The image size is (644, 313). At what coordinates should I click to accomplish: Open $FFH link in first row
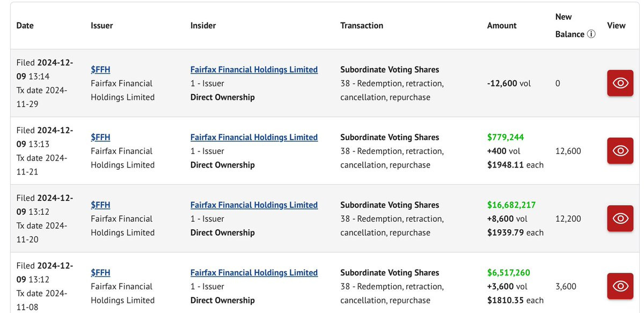pos(100,69)
